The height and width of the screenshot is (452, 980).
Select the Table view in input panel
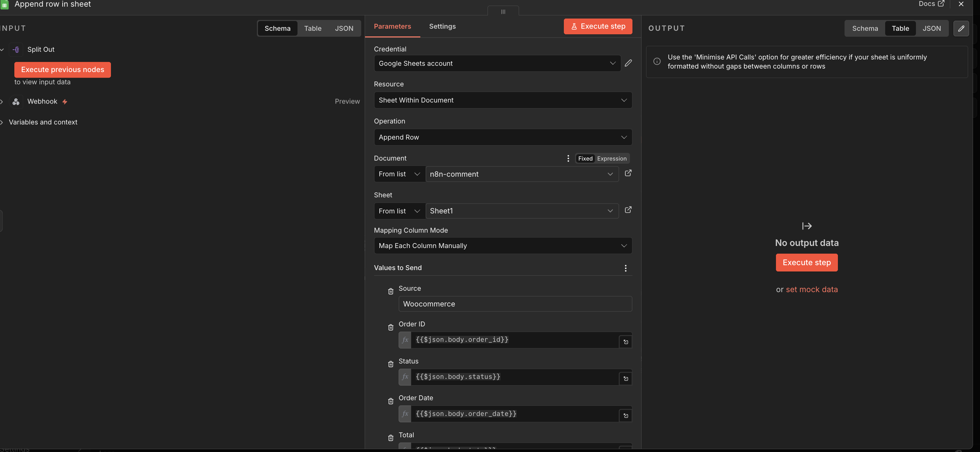tap(312, 28)
